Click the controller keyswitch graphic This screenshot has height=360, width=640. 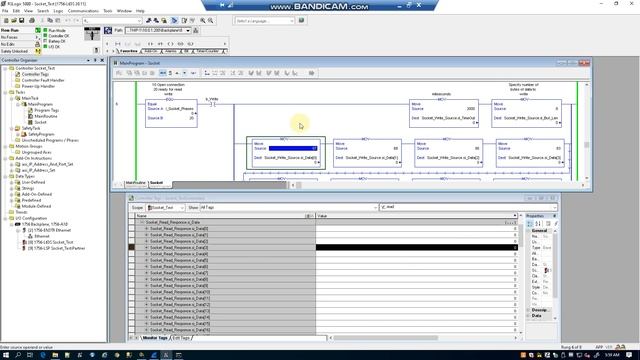click(92, 34)
